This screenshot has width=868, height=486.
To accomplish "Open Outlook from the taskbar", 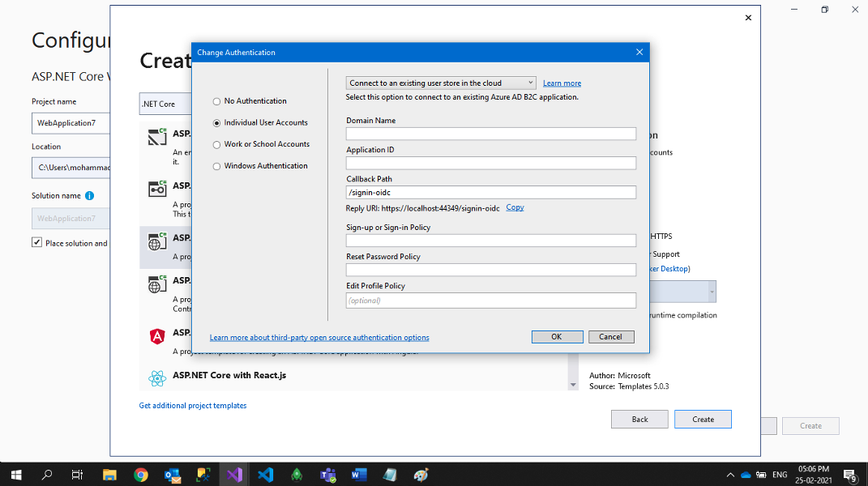I will pos(172,475).
